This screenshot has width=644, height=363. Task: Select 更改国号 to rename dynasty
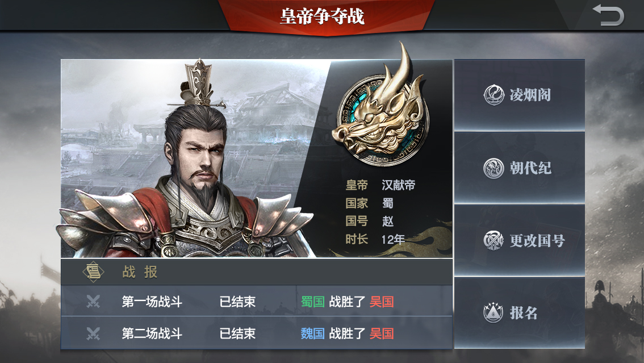pyautogui.click(x=520, y=241)
